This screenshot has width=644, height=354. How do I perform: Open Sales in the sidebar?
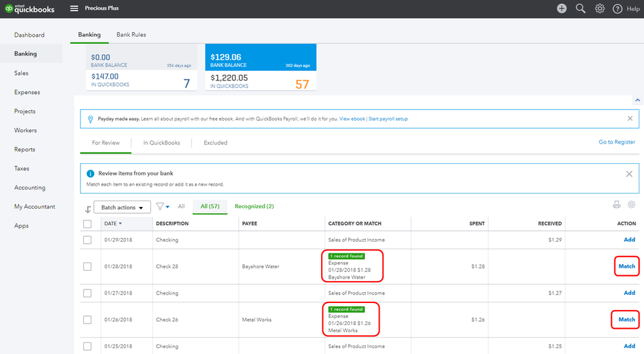pos(21,73)
